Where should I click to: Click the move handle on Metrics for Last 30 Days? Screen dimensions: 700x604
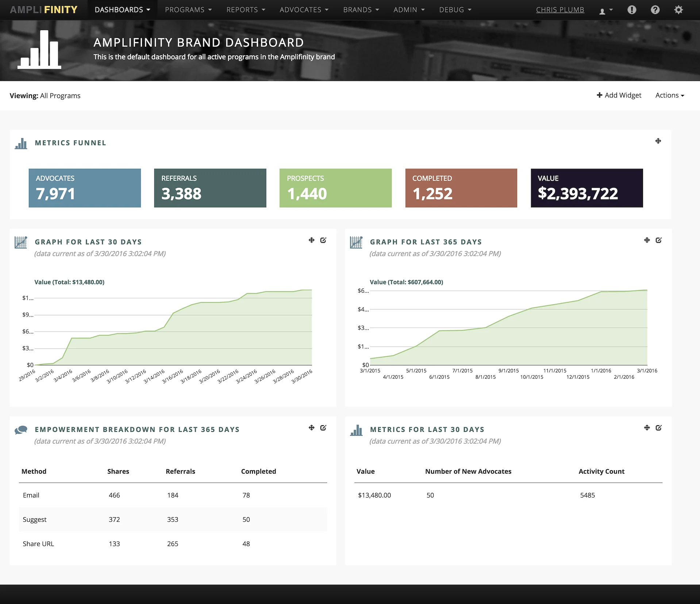[x=646, y=427]
